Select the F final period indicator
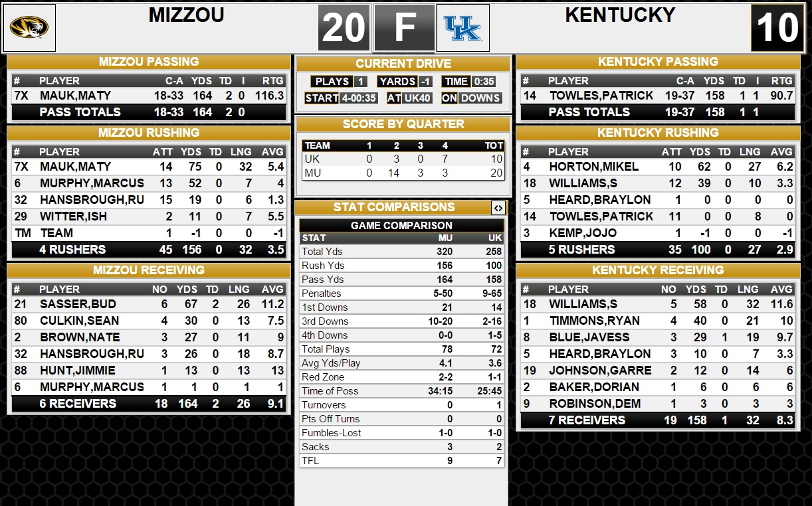This screenshot has width=812, height=506. coord(404,28)
